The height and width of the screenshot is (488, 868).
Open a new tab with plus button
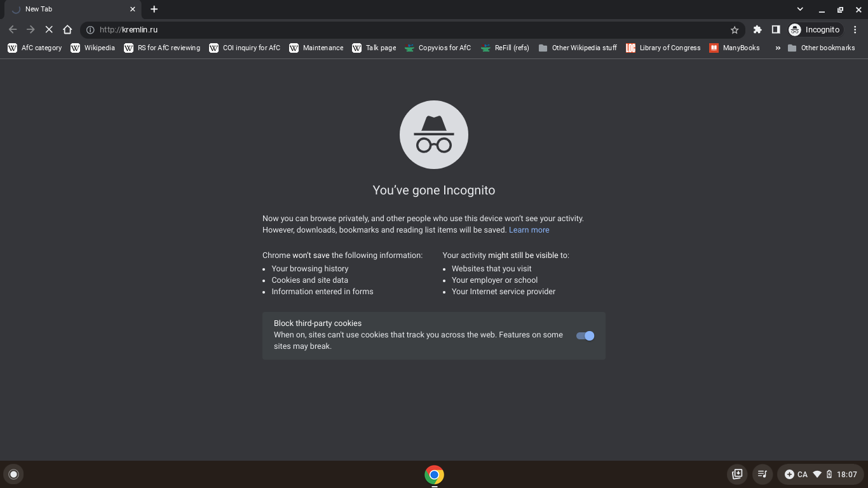[154, 10]
